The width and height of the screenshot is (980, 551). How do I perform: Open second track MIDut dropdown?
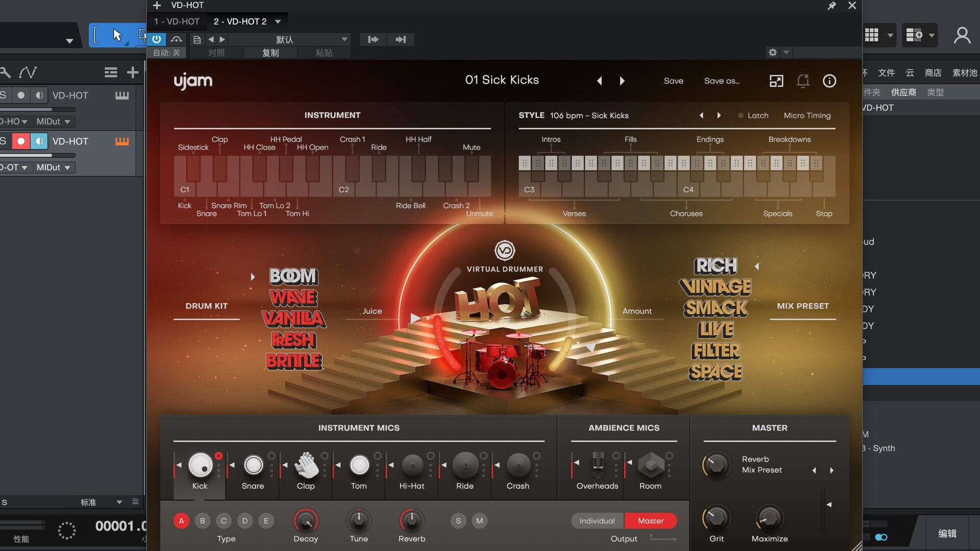click(54, 167)
